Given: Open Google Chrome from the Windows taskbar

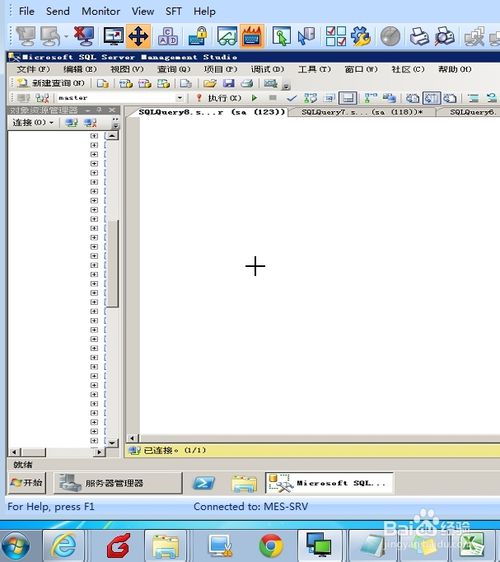Looking at the screenshot, I should tap(271, 546).
